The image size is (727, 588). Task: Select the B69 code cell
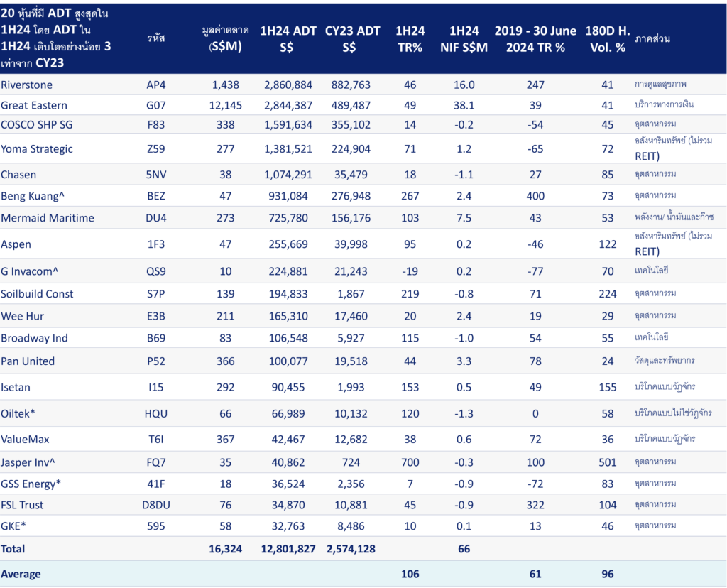coord(155,338)
